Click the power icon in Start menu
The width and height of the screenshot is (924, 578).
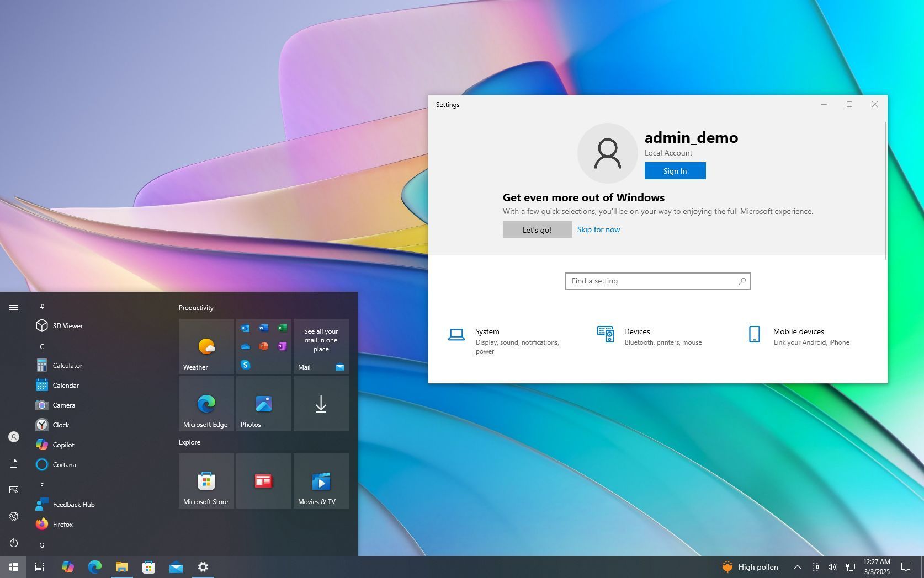tap(14, 543)
